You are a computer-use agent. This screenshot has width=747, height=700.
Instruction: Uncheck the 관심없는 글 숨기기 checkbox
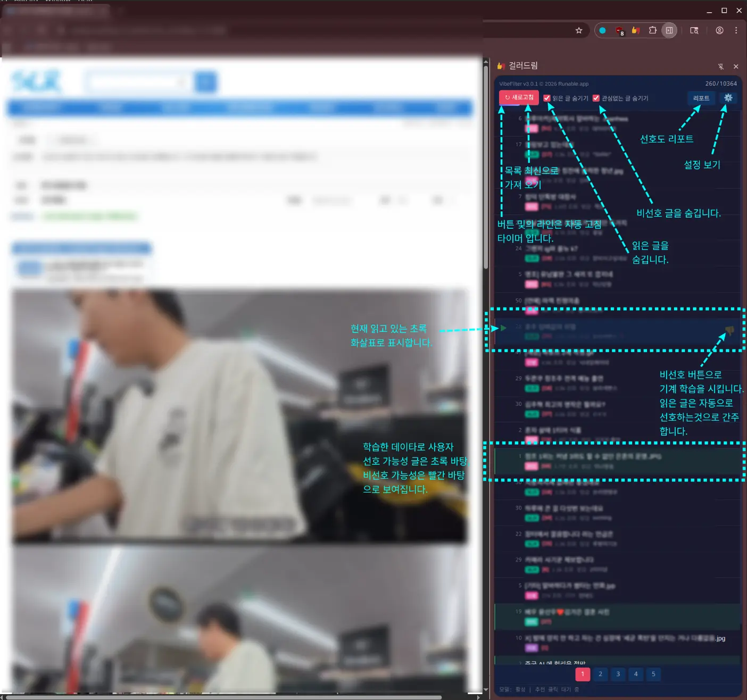(596, 98)
